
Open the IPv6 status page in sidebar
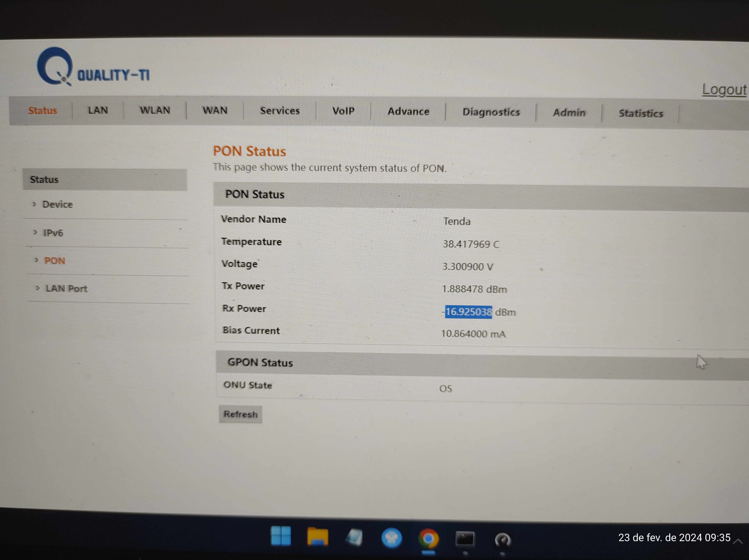pos(53,233)
